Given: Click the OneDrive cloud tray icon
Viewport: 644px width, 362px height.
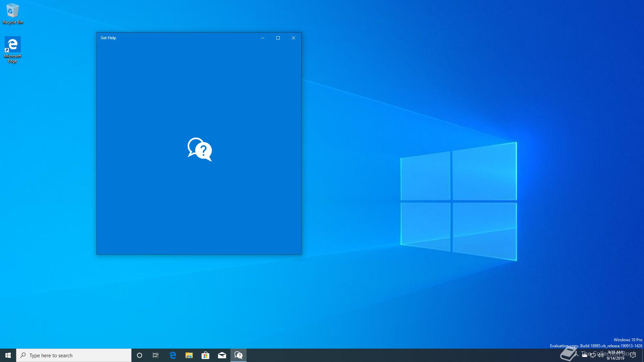Looking at the screenshot, I should click(x=585, y=355).
